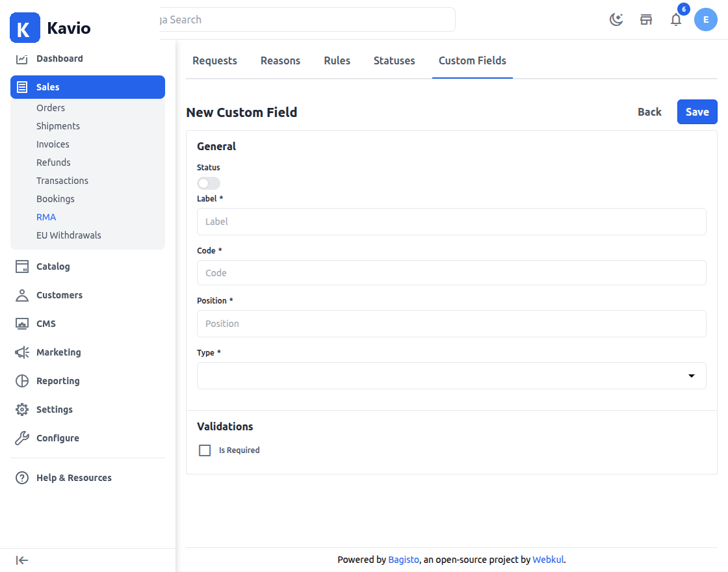Screen dimensions: 728x572
Task: Toggle dark mode moon icon
Action: (616, 19)
